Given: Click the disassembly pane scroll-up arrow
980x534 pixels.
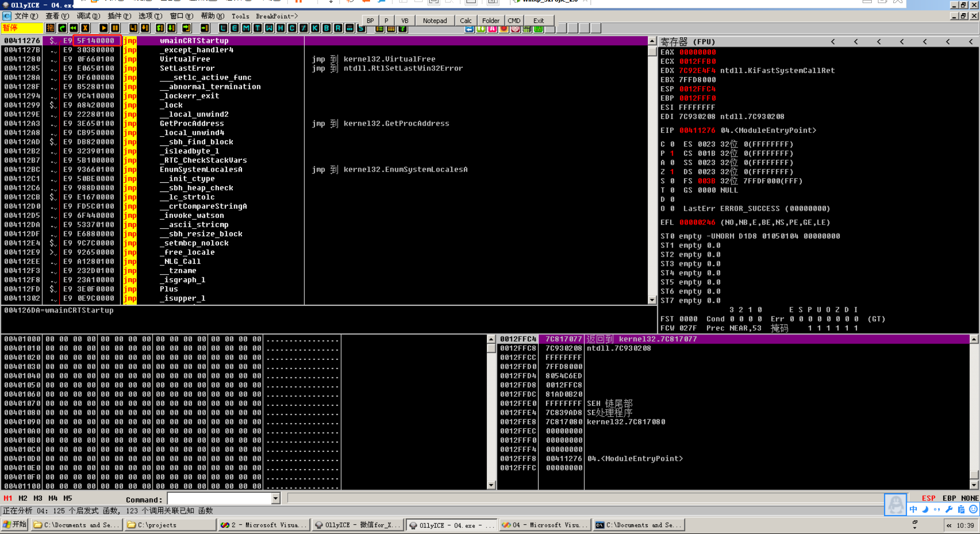Looking at the screenshot, I should (x=652, y=41).
